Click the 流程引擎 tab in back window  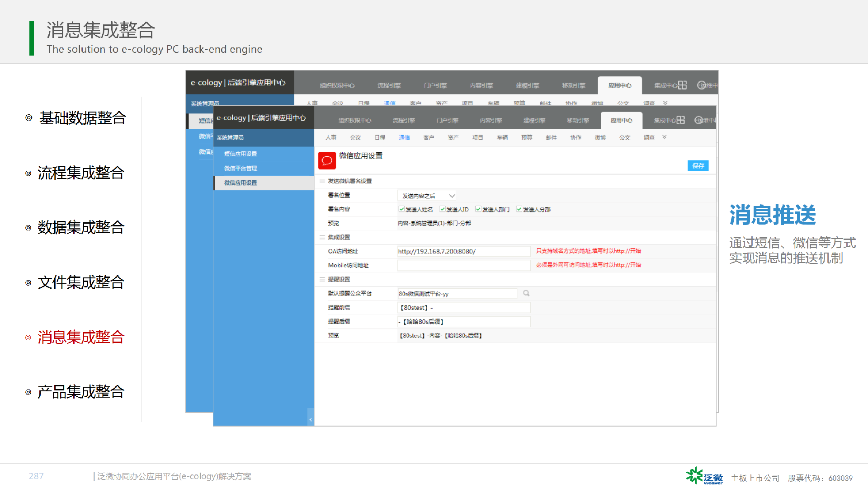[389, 85]
